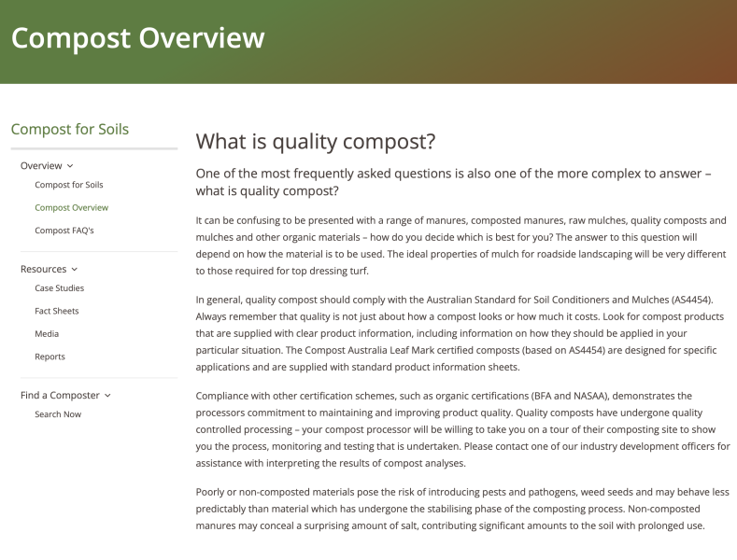The height and width of the screenshot is (560, 737).
Task: Click the Compost for Soils sidebar title
Action: pos(70,130)
